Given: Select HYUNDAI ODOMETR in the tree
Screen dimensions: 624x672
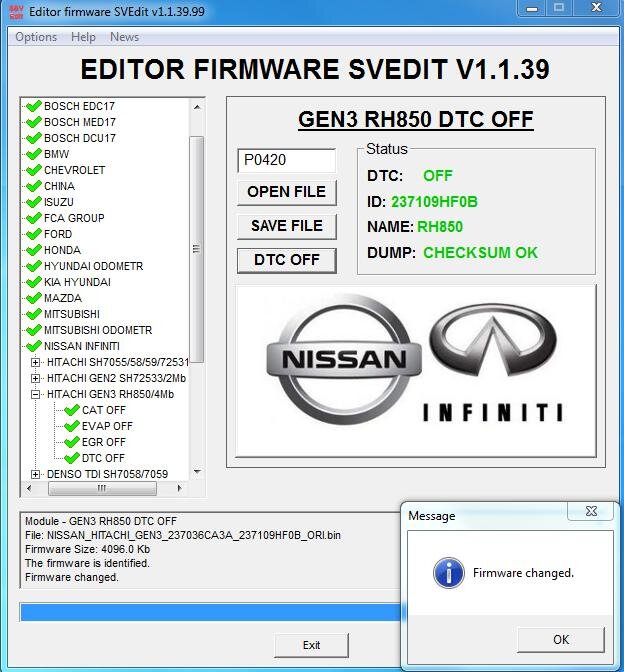Looking at the screenshot, I should (x=93, y=266).
